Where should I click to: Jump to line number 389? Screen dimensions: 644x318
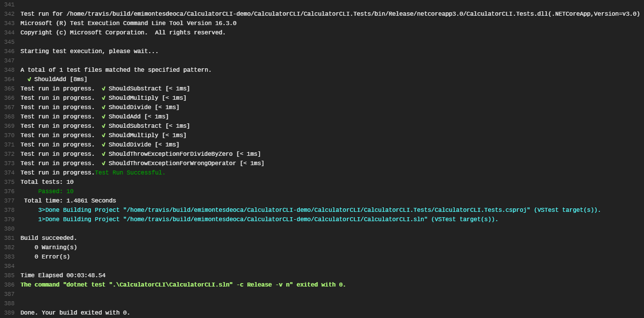click(x=9, y=313)
